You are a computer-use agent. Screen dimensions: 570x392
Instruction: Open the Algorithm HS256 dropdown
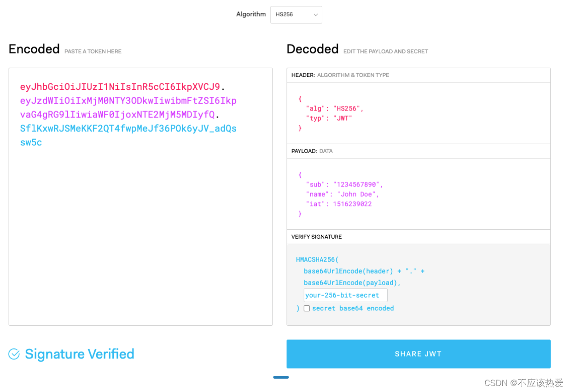296,15
